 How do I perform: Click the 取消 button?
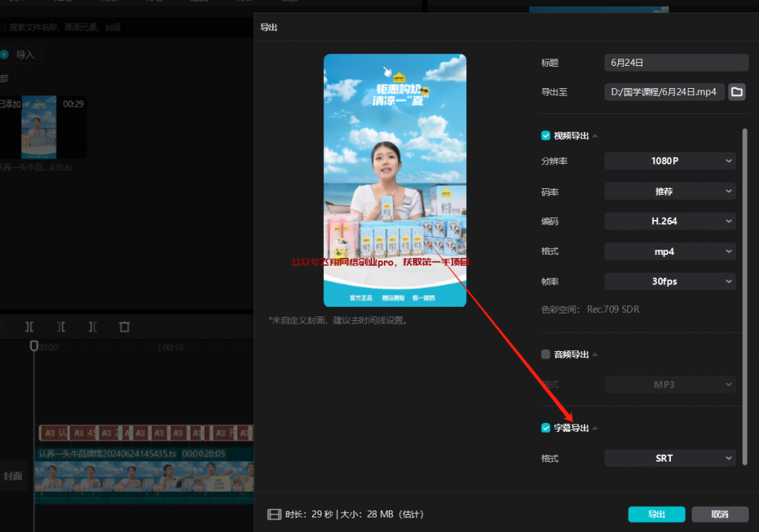coord(719,514)
